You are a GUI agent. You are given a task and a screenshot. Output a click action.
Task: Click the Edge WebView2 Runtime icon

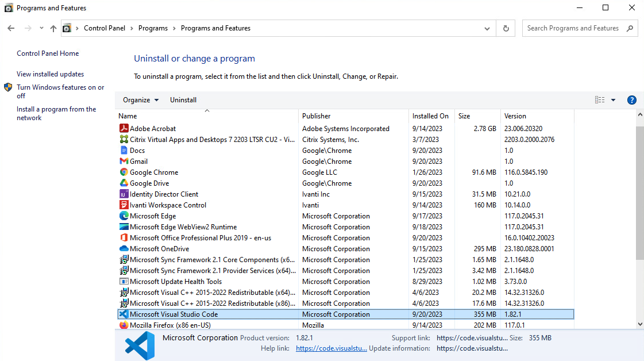[x=124, y=226]
